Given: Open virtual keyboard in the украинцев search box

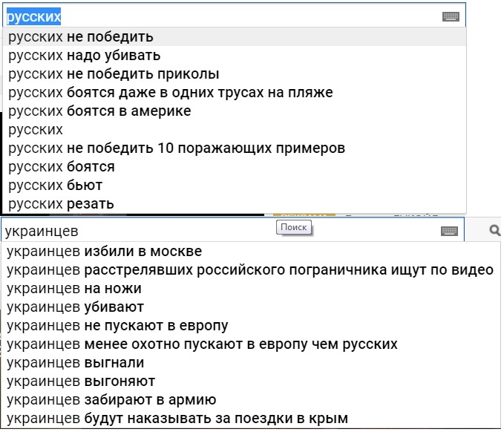Looking at the screenshot, I should tap(449, 231).
